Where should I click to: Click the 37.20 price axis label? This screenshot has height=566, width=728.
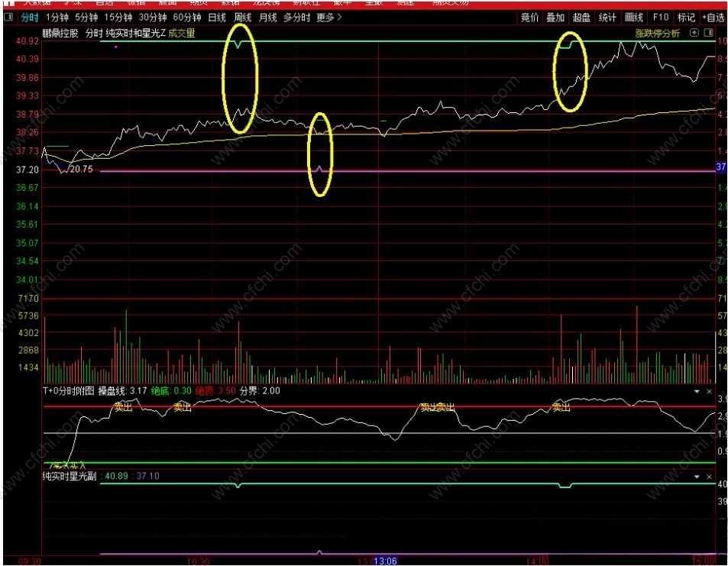point(28,170)
